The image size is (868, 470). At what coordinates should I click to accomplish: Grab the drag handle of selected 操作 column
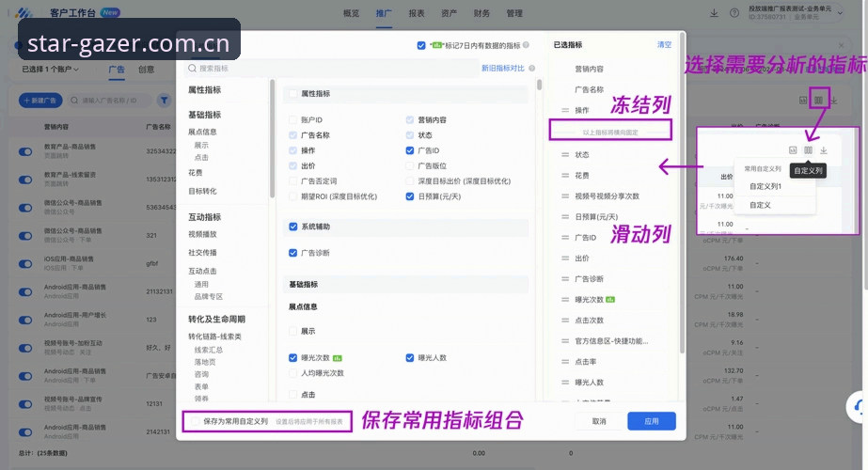565,110
